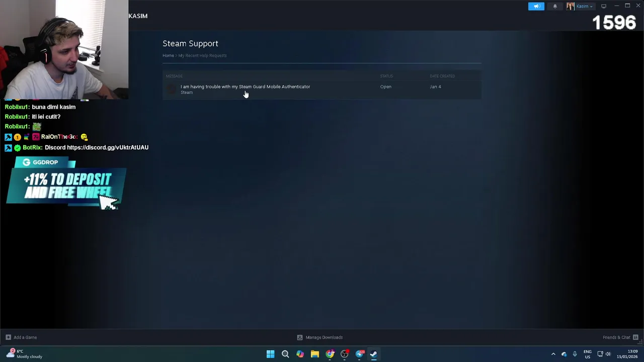644x362 pixels.
Task: Click the Steam icon on the taskbar
Action: pyautogui.click(x=374, y=354)
